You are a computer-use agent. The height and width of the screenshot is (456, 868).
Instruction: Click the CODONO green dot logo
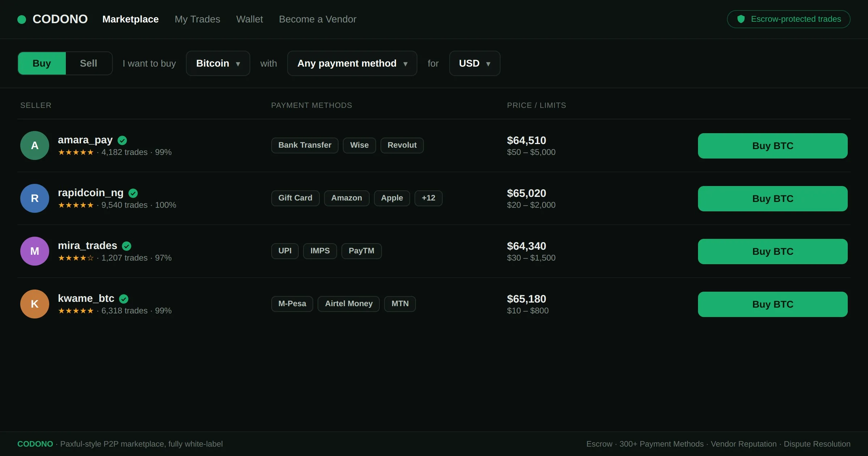point(22,19)
